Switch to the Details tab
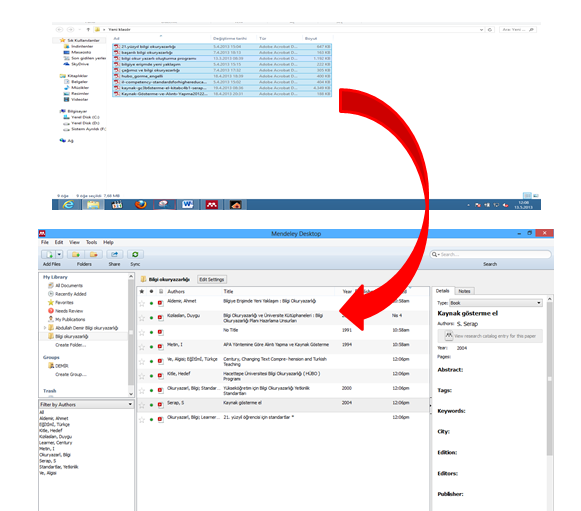Screen dimensions: 581x511 (x=442, y=291)
